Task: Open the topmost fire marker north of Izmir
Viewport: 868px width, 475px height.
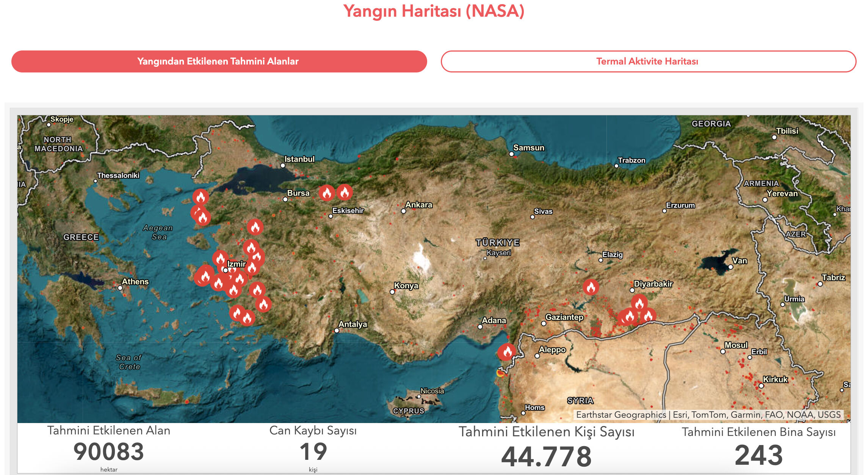Action: (x=255, y=227)
